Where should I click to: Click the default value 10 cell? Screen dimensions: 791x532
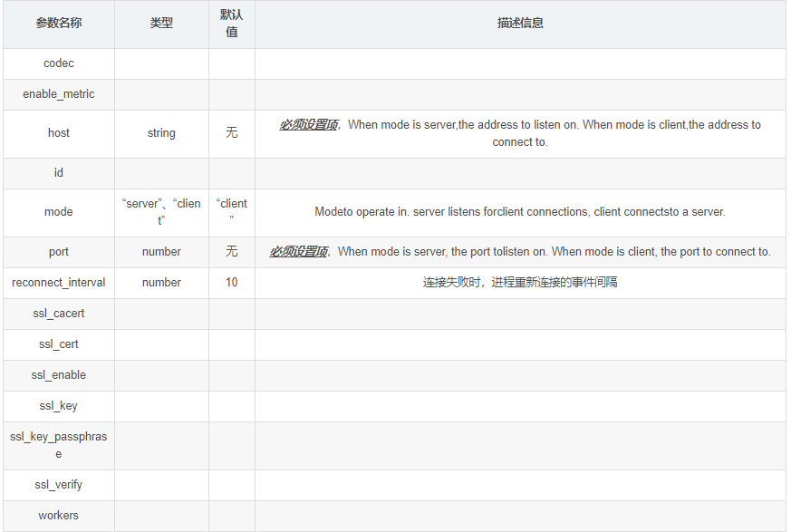click(232, 283)
